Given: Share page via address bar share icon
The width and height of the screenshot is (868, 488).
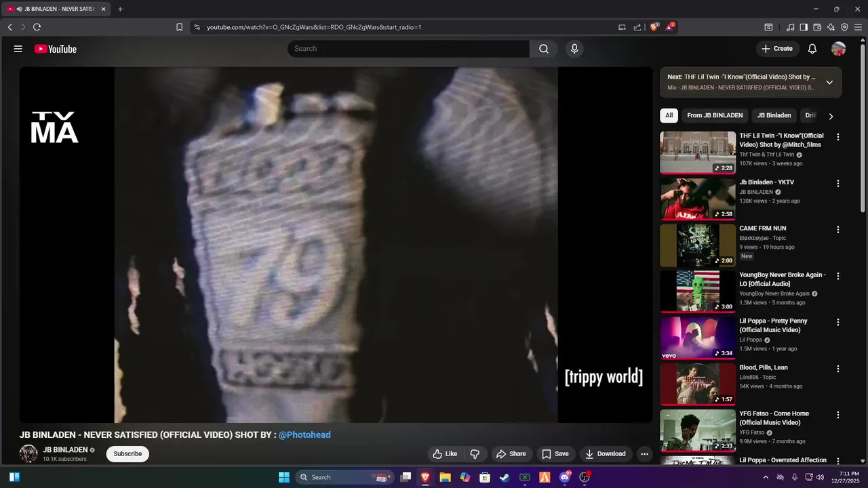Looking at the screenshot, I should [x=637, y=27].
